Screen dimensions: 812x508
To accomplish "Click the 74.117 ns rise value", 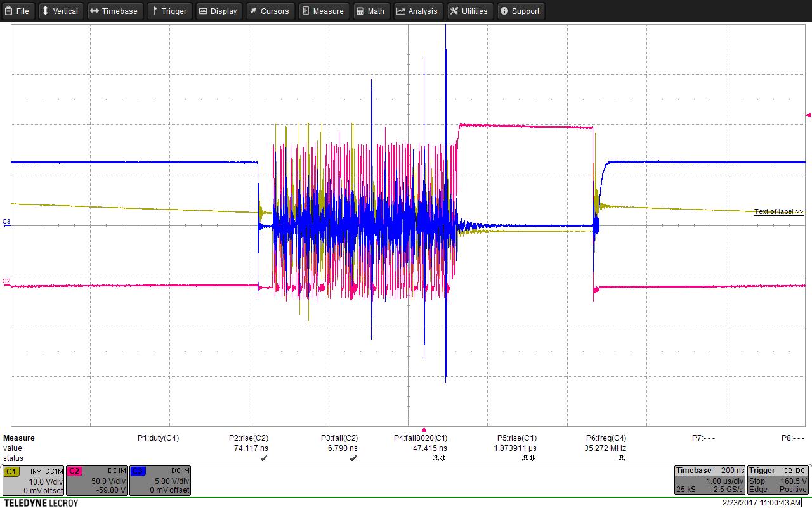I will coord(251,448).
